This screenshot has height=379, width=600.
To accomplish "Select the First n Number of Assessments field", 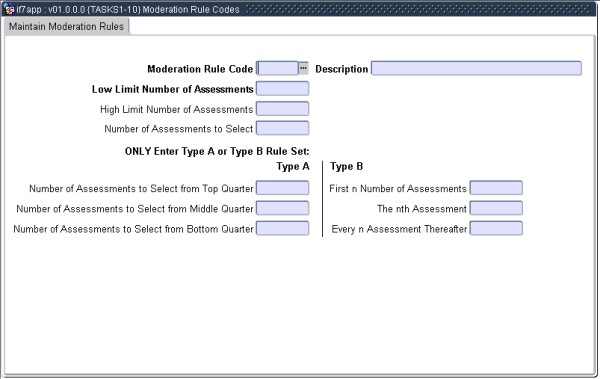I will 496,188.
